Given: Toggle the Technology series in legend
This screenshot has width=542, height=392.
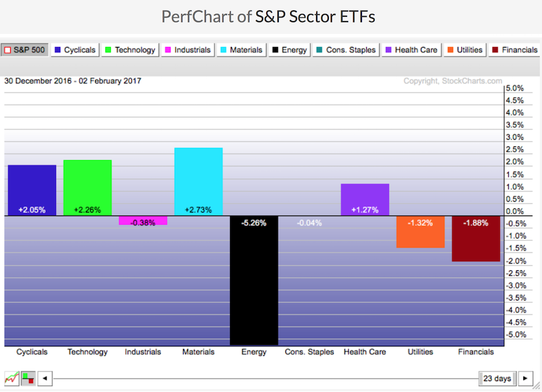Looking at the screenshot, I should (130, 50).
